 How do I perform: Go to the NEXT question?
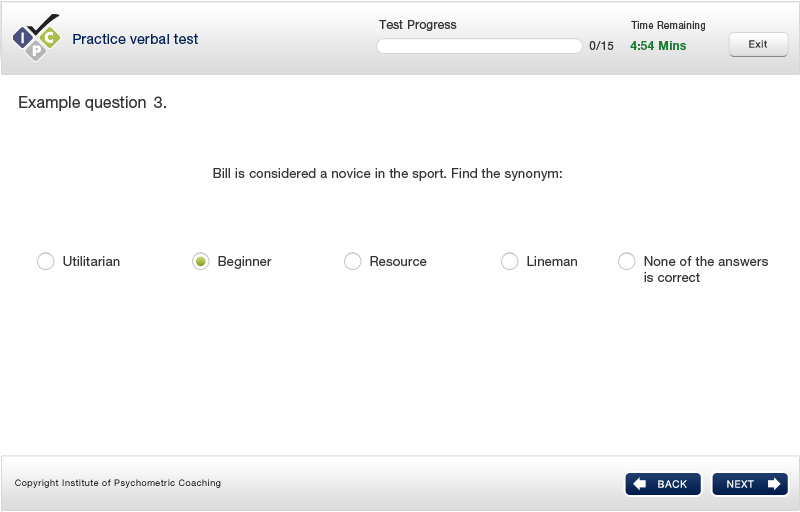(x=750, y=484)
